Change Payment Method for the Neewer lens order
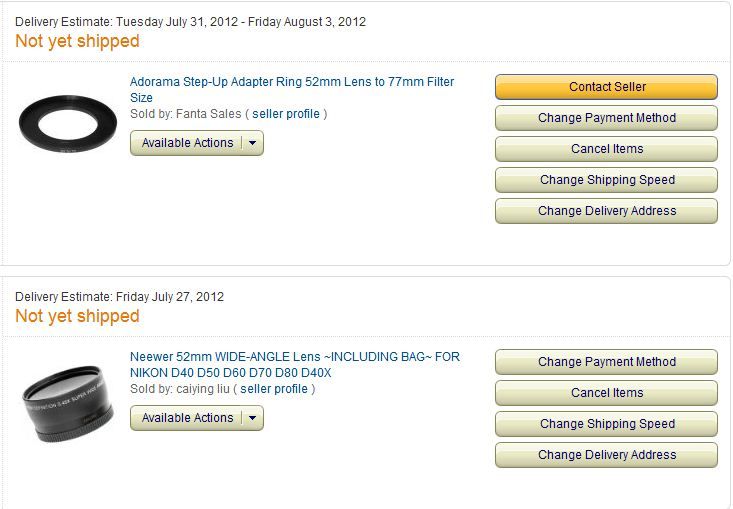The image size is (733, 509). coord(606,362)
